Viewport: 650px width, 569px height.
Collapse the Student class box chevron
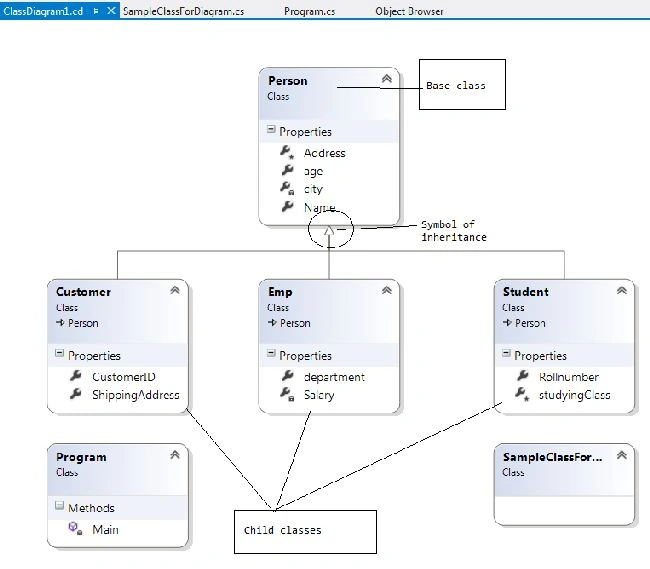tap(621, 290)
